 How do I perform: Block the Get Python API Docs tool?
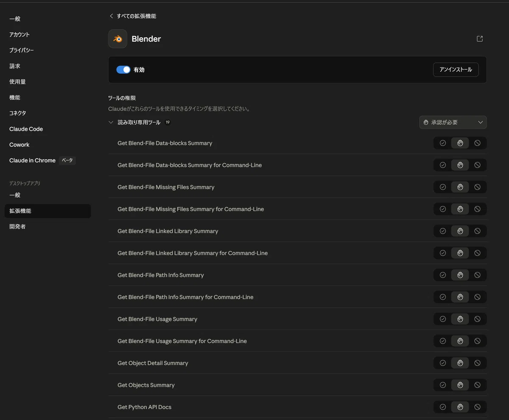pos(477,407)
